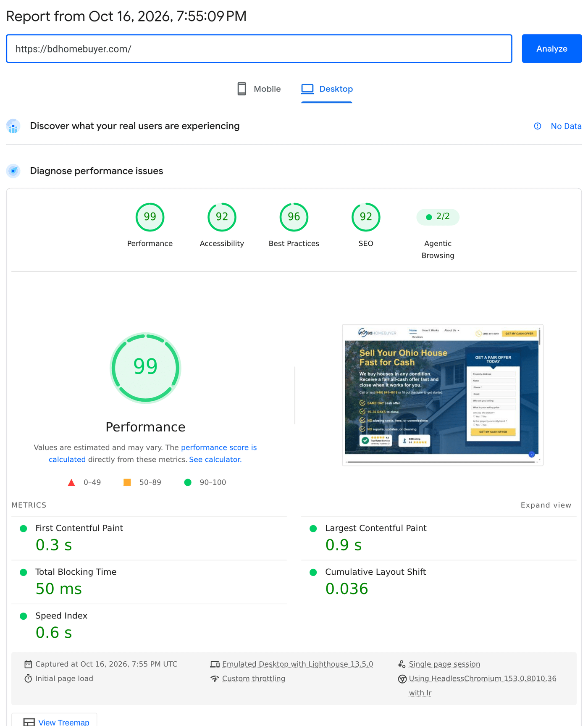Image resolution: width=588 pixels, height=726 pixels.
Task: Switch to the Mobile tab
Action: [x=259, y=89]
